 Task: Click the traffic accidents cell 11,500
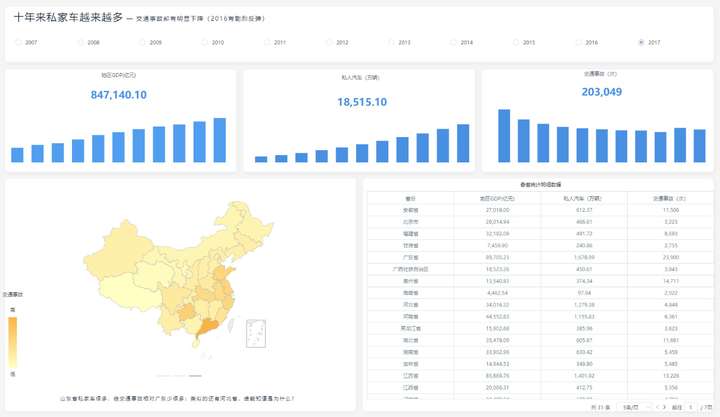coord(670,210)
